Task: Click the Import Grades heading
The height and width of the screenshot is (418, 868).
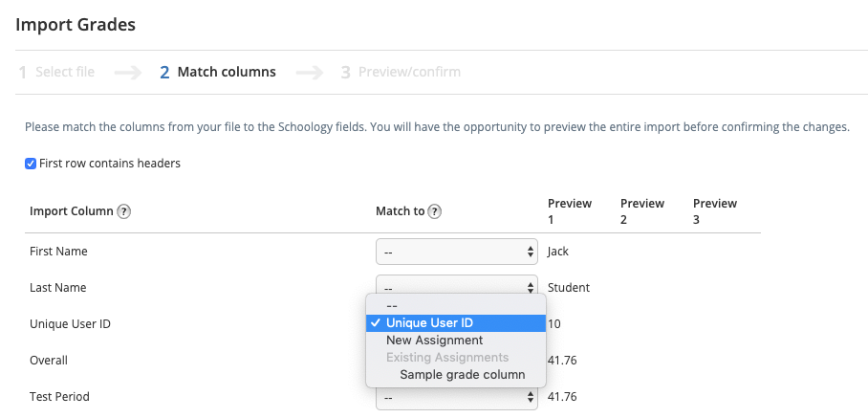Action: click(x=76, y=25)
